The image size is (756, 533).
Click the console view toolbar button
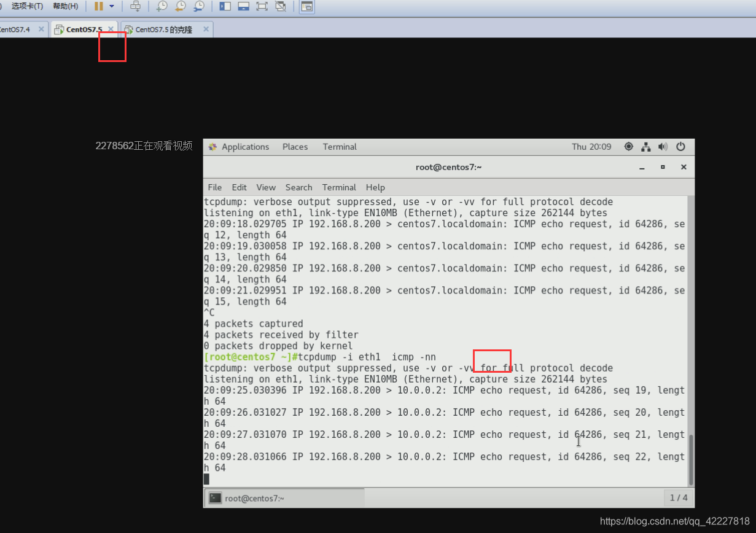[306, 6]
